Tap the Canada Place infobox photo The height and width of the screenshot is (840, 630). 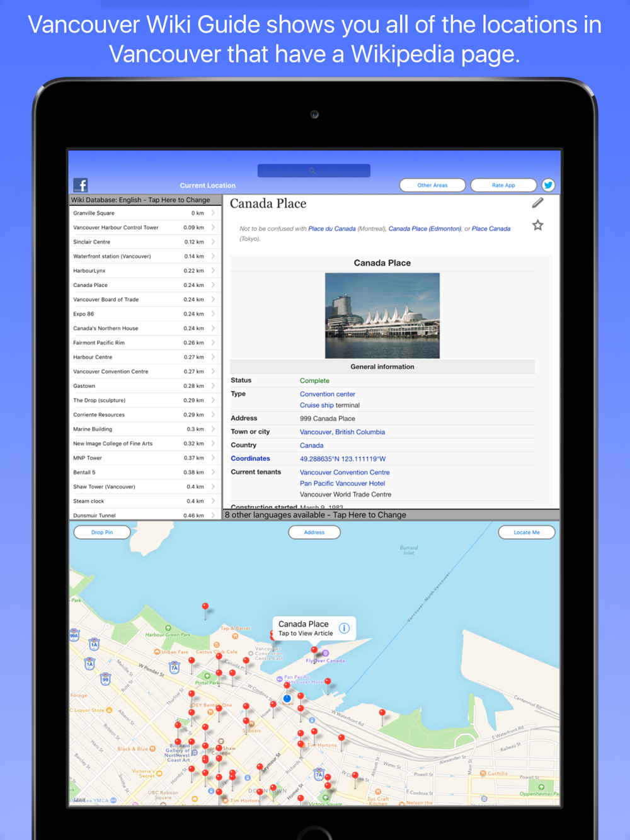click(x=382, y=315)
